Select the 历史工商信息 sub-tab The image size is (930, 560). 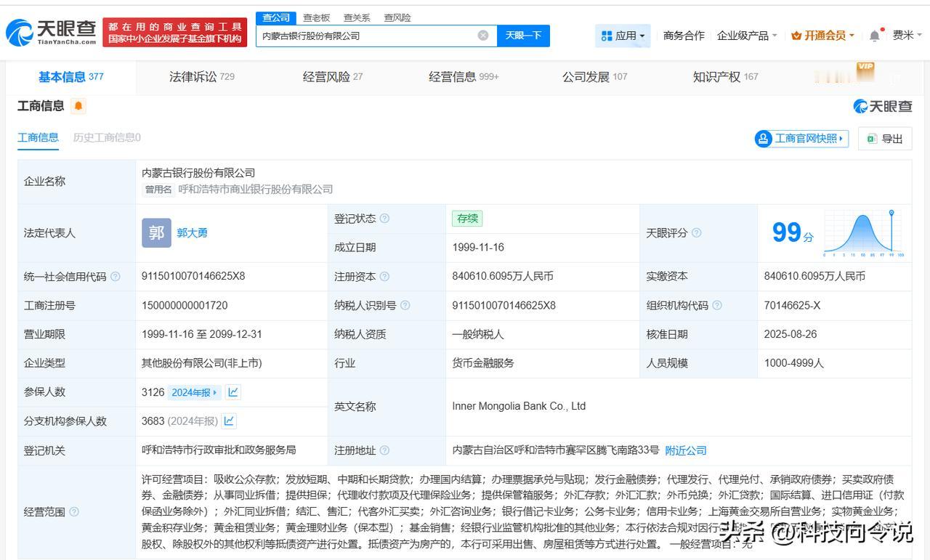(x=107, y=137)
